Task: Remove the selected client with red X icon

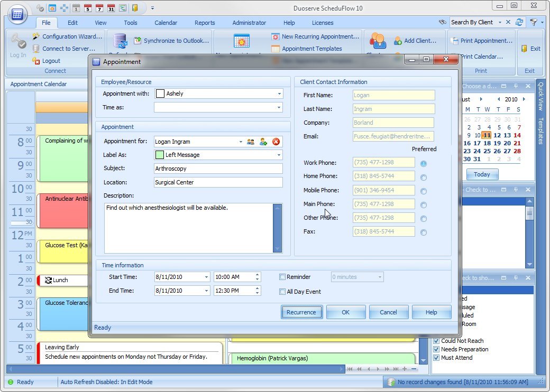Action: (276, 141)
